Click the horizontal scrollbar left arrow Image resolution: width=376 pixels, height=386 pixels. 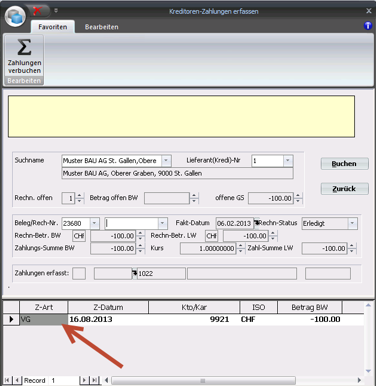106,380
